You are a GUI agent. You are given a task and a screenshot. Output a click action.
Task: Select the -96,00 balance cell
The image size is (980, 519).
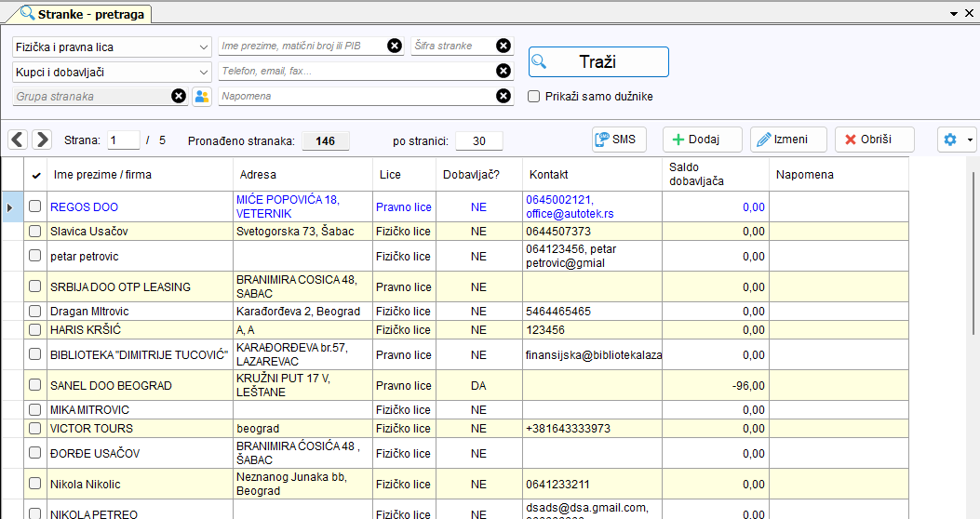coord(716,385)
